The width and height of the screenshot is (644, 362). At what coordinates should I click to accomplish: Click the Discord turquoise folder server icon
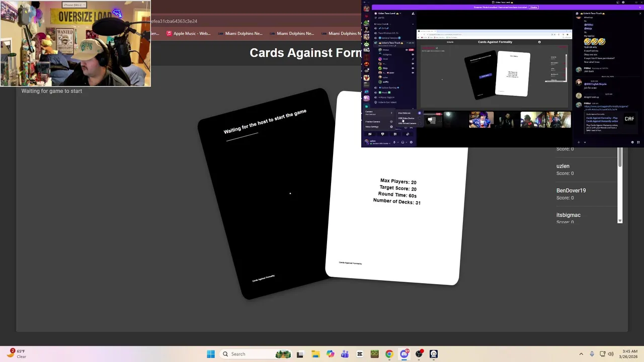(x=366, y=107)
